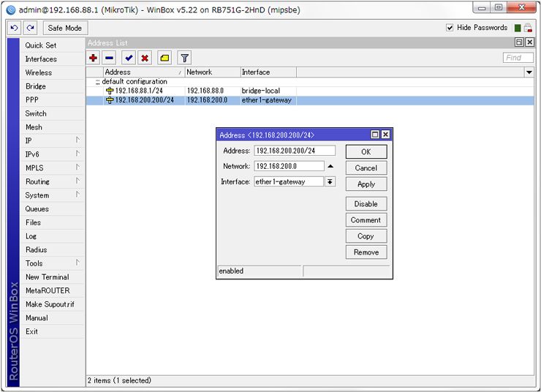The width and height of the screenshot is (541, 392).
Task: Click Disable button in Address dialog
Action: tap(366, 204)
